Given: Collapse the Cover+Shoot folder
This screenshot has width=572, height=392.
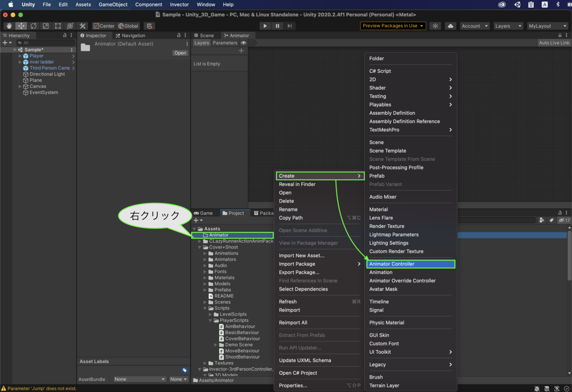Looking at the screenshot, I should tap(200, 247).
